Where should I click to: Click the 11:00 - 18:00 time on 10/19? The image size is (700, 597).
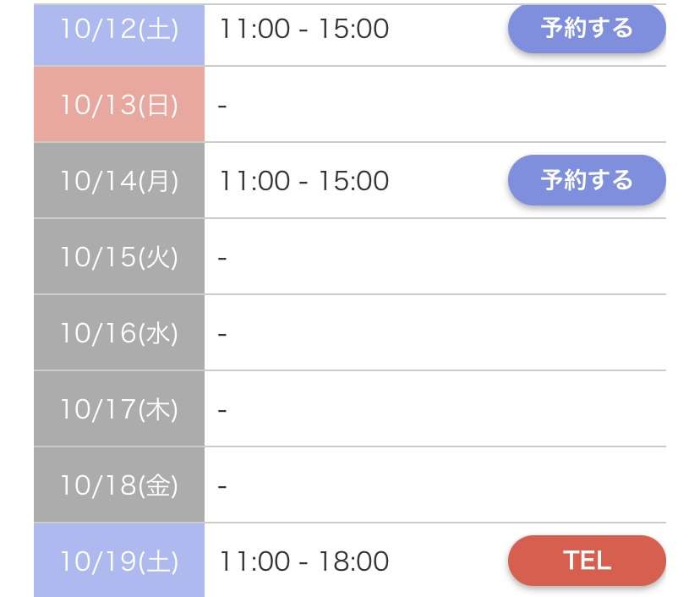click(x=304, y=561)
